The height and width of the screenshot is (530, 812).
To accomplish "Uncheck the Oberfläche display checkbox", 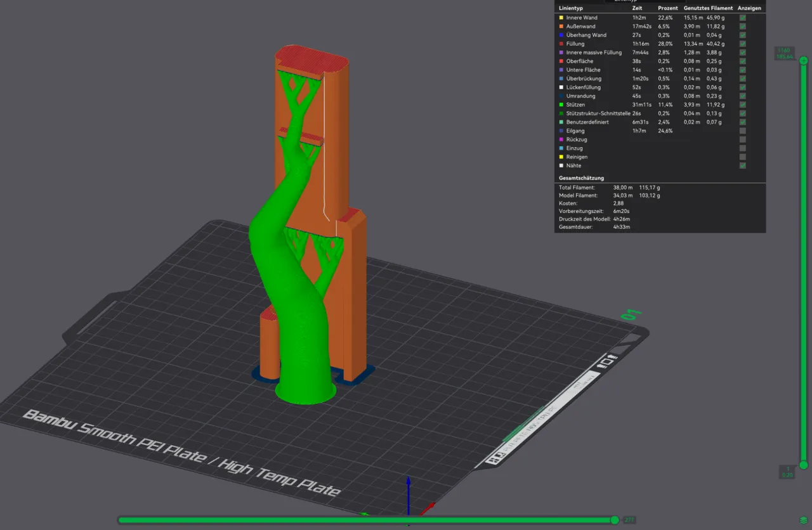I will click(742, 61).
